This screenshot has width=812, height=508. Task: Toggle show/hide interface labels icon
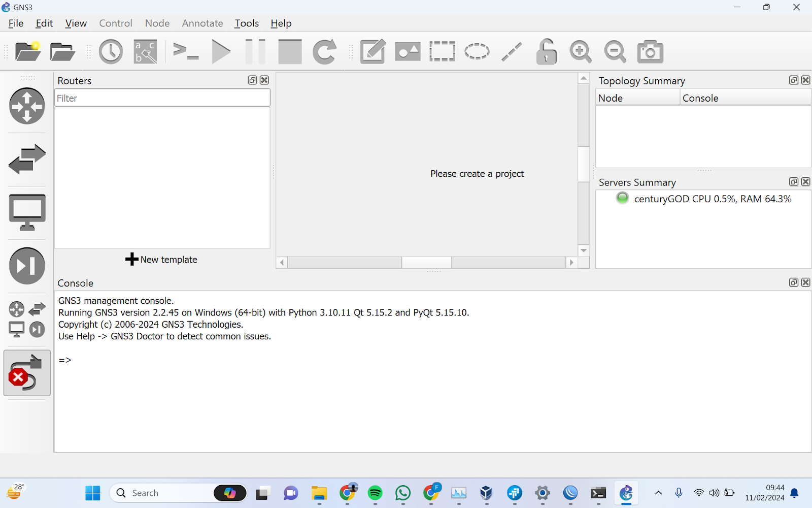point(146,51)
